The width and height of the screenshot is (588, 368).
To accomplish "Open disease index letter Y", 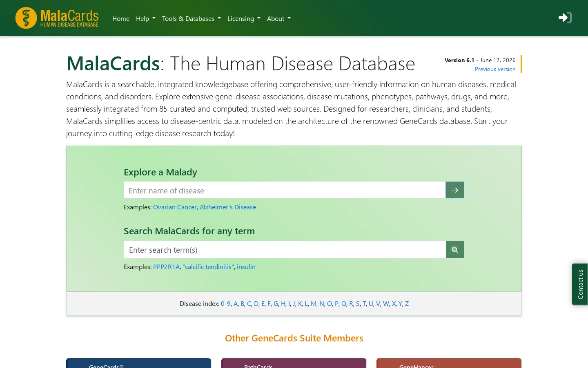I will click(x=400, y=303).
